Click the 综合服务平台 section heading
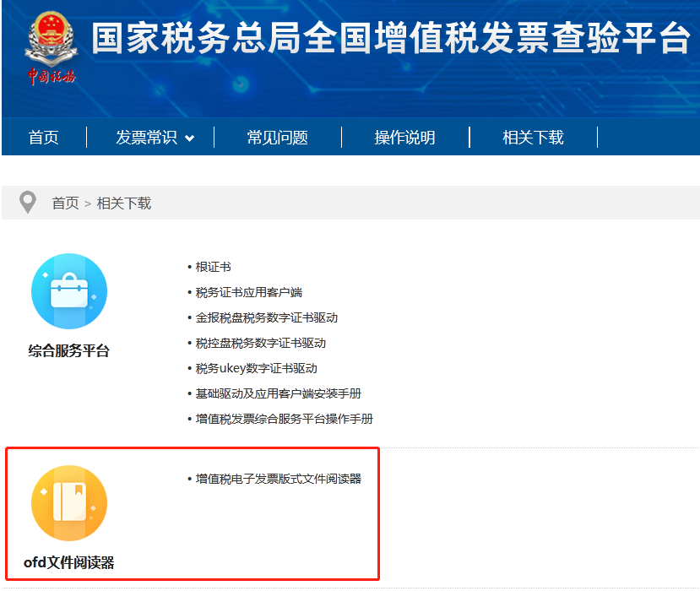 (68, 351)
